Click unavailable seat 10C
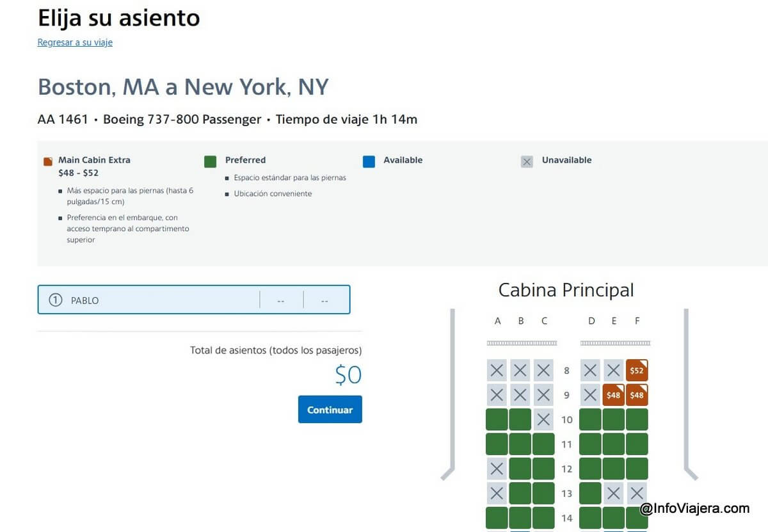Screen dimensions: 768x532 (543, 419)
